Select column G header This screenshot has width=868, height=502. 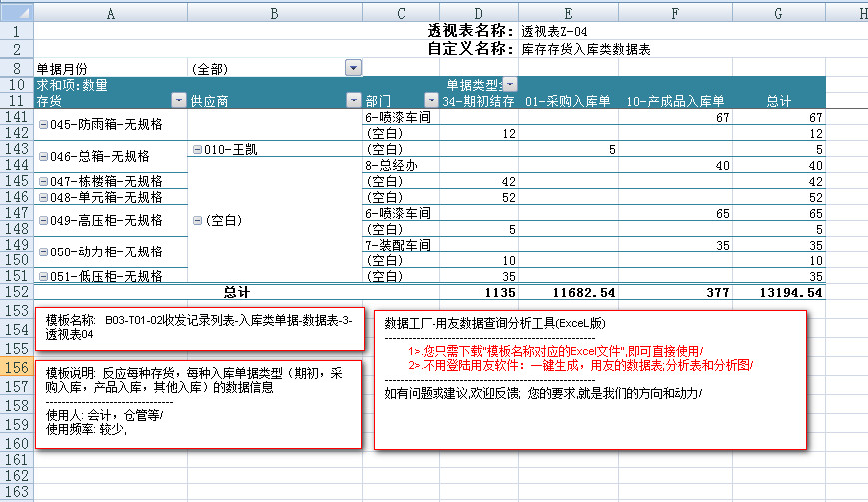point(778,12)
